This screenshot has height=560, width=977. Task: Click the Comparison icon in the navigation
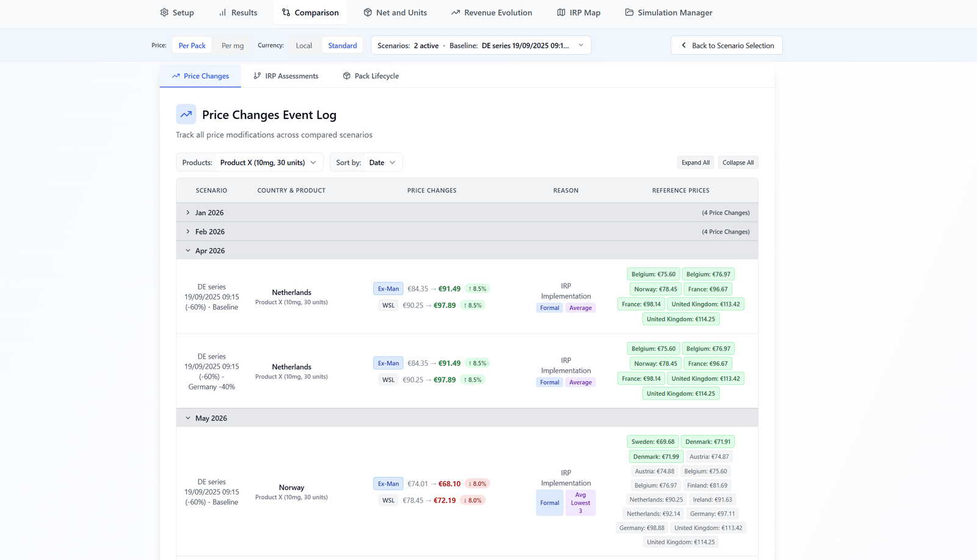pyautogui.click(x=285, y=12)
